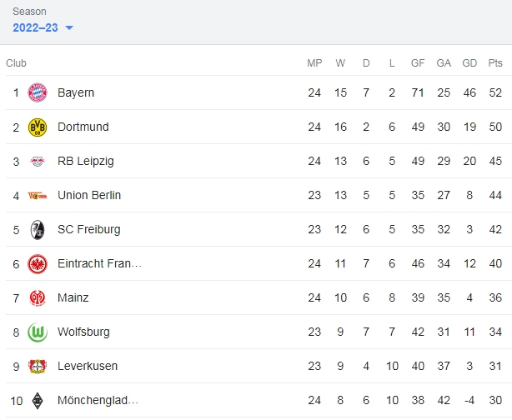
Task: Click the Mainz red club logo
Action: [38, 298]
